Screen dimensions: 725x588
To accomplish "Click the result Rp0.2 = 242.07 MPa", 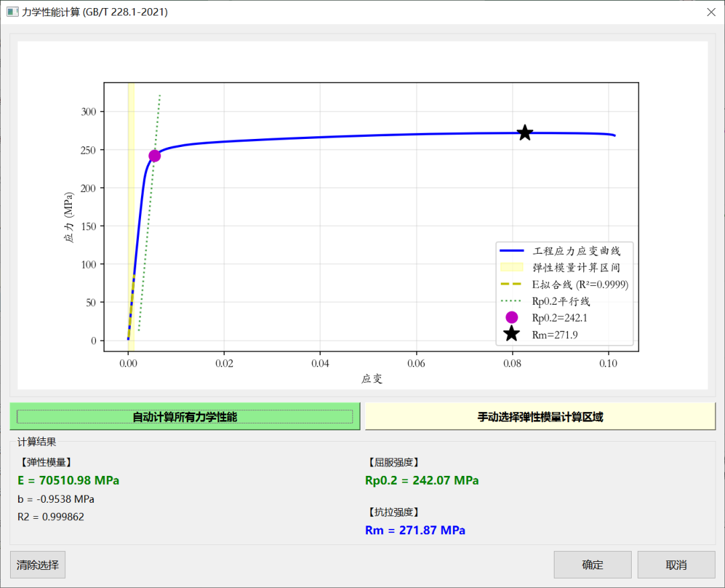I will click(422, 481).
